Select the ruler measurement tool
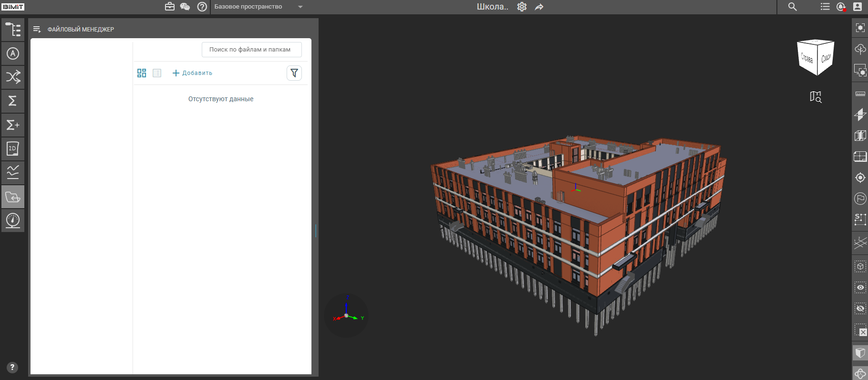This screenshot has height=380, width=868. coord(860,94)
